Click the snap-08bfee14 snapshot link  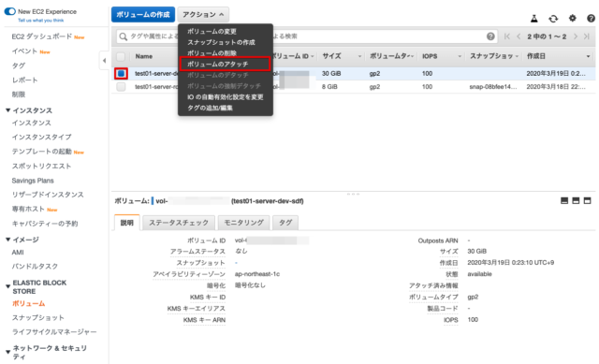point(493,87)
